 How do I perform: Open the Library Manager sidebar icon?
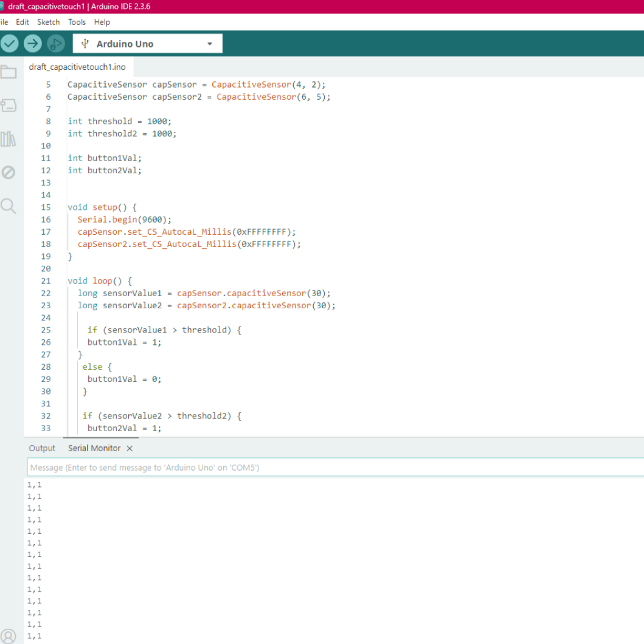pyautogui.click(x=9, y=139)
